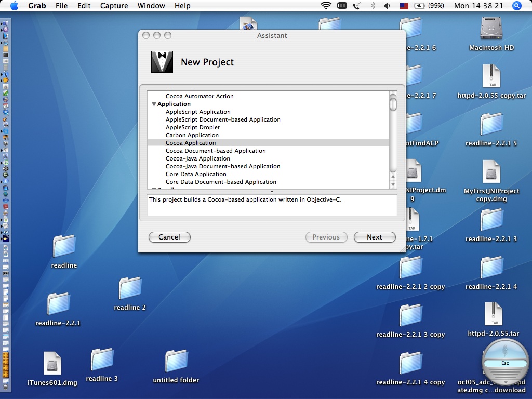532x399 pixels.
Task: Select the readline-2.2.1 2 copy folder
Action: pos(410,268)
